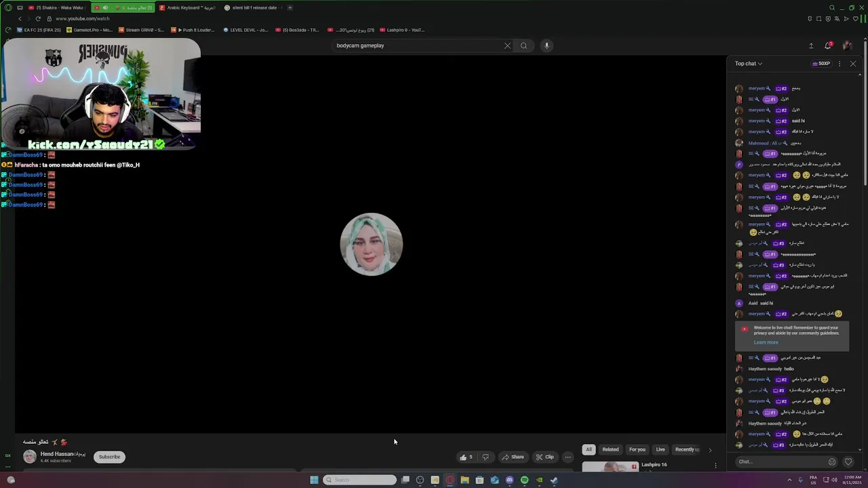Send a heart reaction in chat
868x488 pixels.
tap(848, 462)
